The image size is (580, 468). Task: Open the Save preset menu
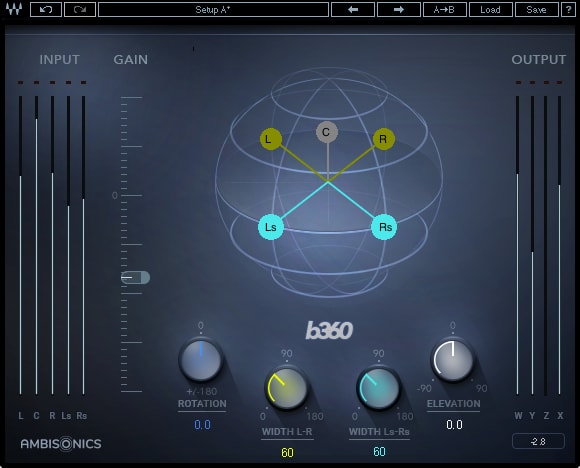pos(536,10)
